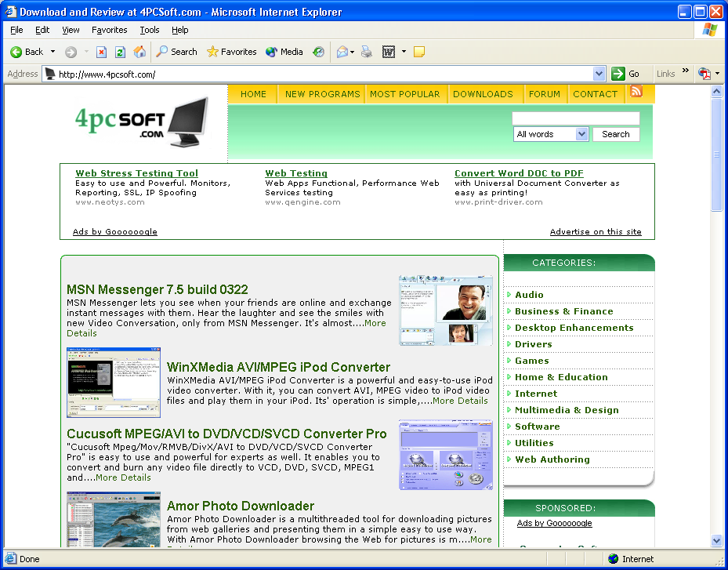Image resolution: width=728 pixels, height=570 pixels.
Task: Open Web Stress Testing Tool ad link
Action: coord(136,173)
